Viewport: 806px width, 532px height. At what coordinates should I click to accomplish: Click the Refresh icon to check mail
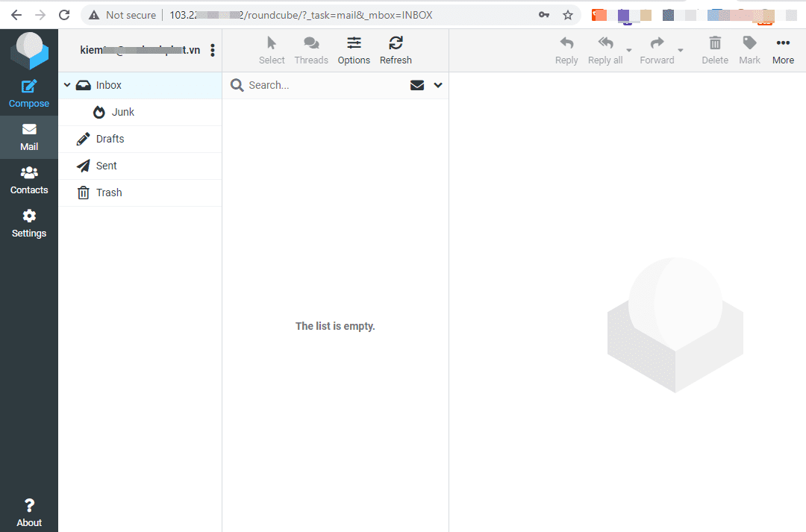(396, 49)
